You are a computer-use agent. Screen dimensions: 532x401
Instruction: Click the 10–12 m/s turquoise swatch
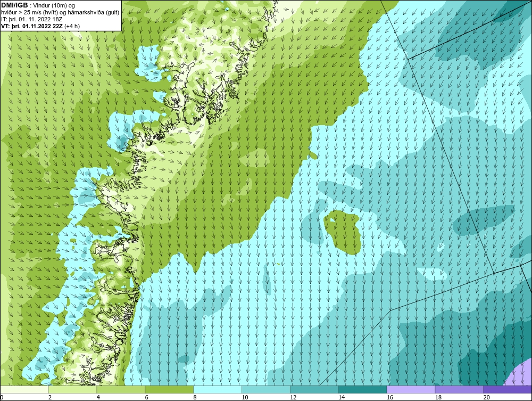[266, 389]
